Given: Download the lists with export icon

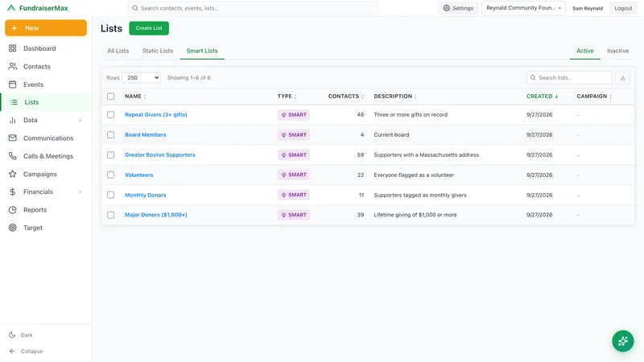Looking at the screenshot, I should (622, 77).
